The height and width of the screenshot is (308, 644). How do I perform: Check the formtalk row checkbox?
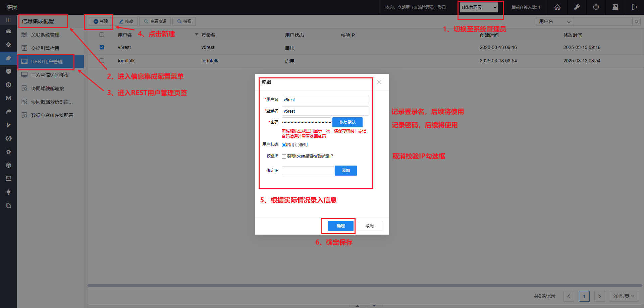tap(102, 61)
